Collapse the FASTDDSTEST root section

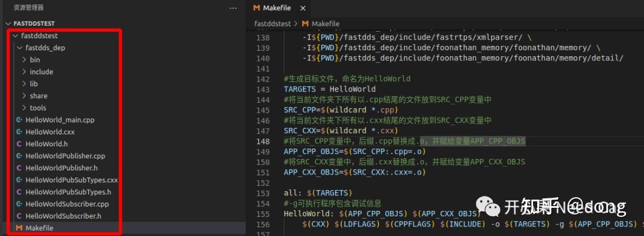click(8, 23)
